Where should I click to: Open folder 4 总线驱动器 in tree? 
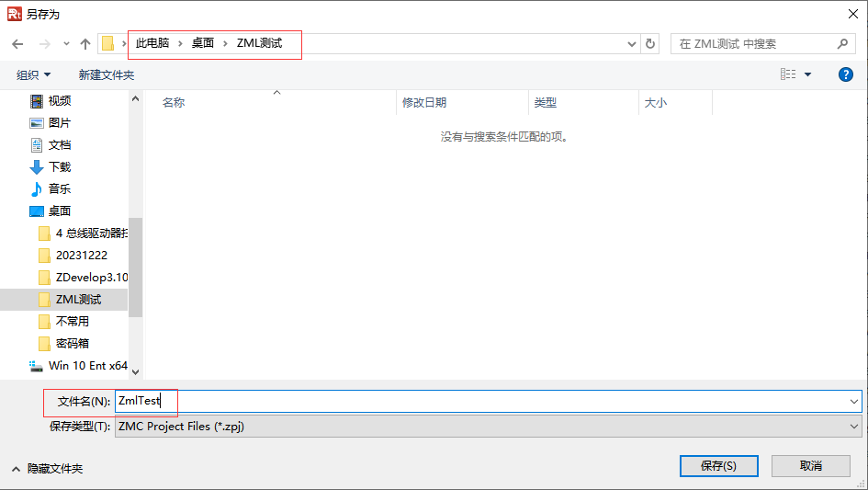(91, 234)
